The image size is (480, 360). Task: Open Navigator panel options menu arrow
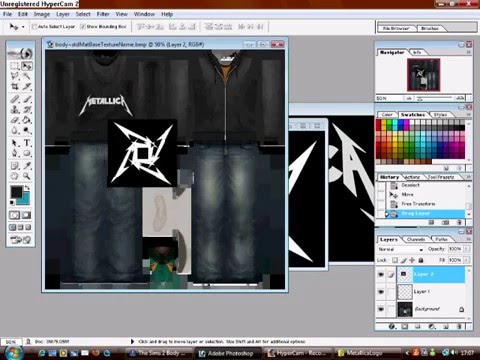(x=468, y=52)
